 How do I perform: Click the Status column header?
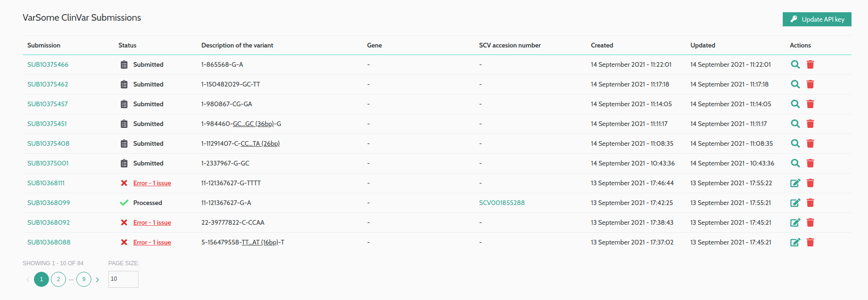click(127, 45)
